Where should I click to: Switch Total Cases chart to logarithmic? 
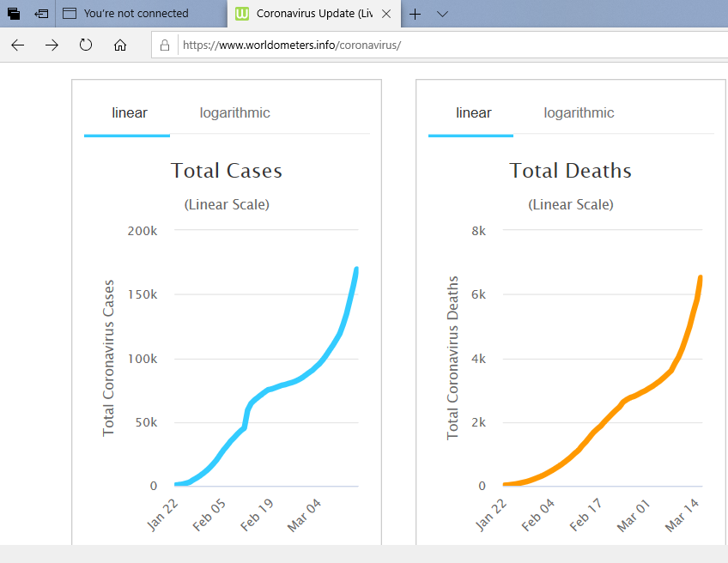pos(234,113)
